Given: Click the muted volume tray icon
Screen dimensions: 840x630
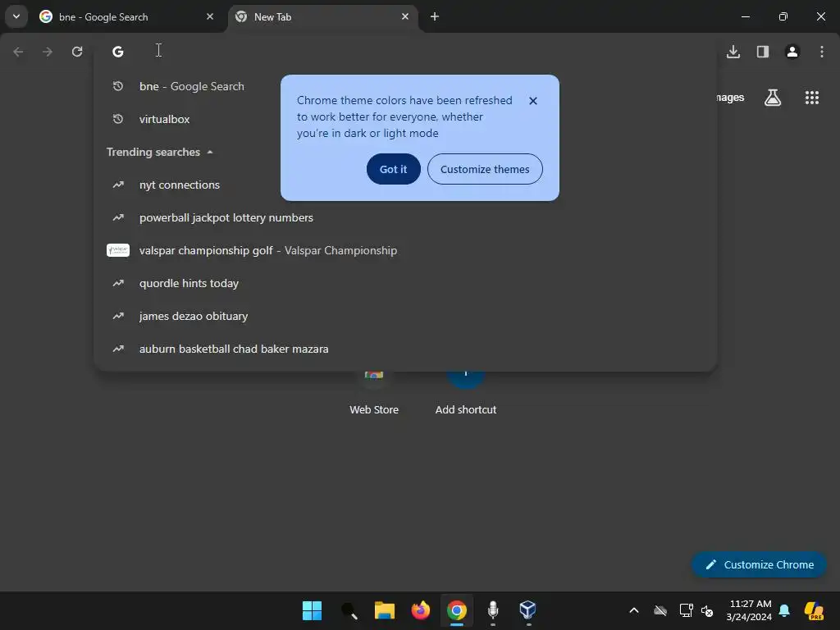Looking at the screenshot, I should [x=707, y=610].
